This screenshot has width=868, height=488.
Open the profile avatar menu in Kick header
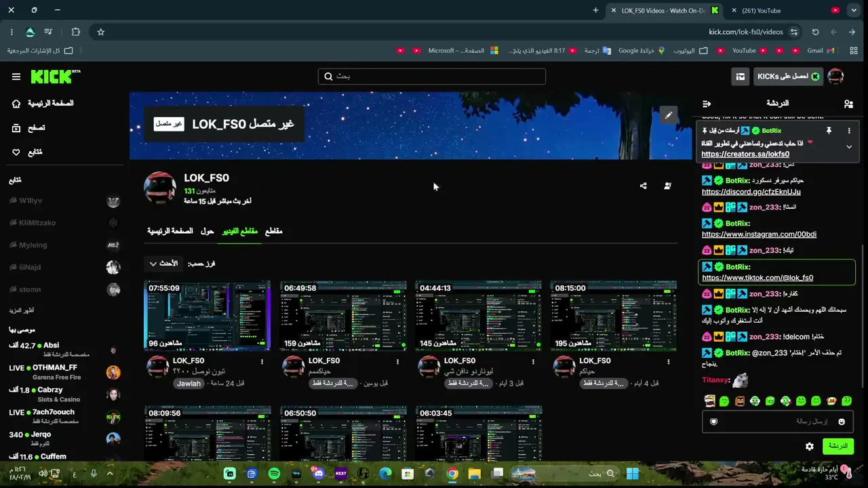[836, 77]
